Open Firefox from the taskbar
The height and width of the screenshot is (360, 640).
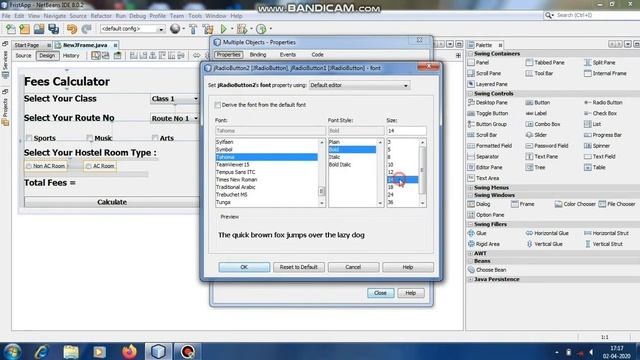[129, 351]
